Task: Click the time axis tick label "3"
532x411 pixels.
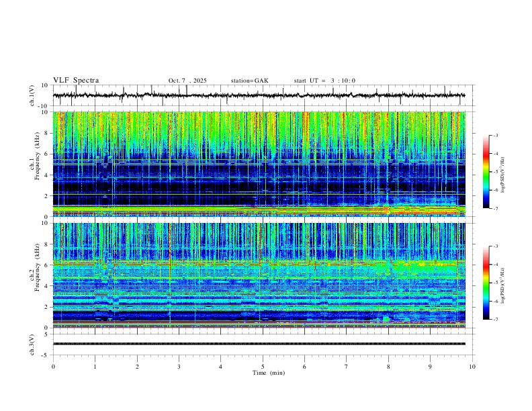Action: [179, 367]
